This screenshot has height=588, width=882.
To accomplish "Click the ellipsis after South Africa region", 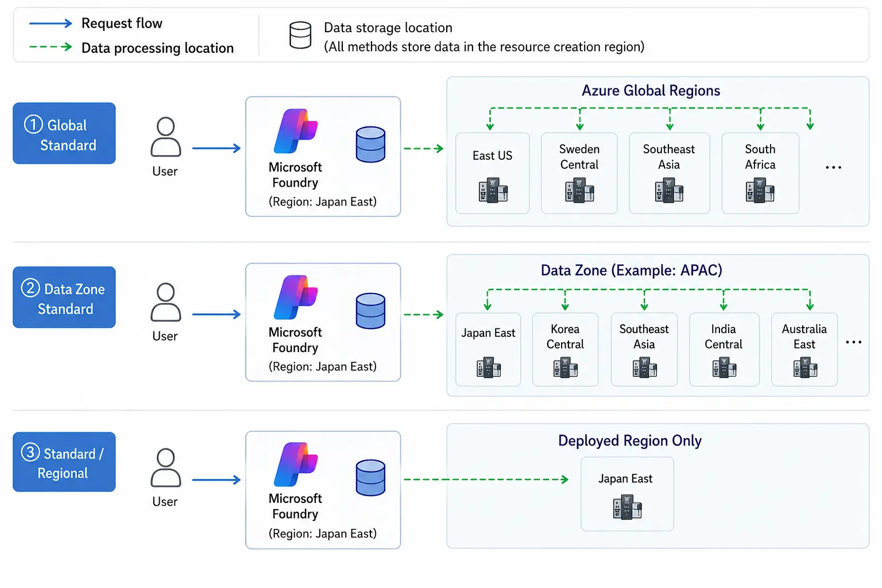I will pyautogui.click(x=833, y=168).
